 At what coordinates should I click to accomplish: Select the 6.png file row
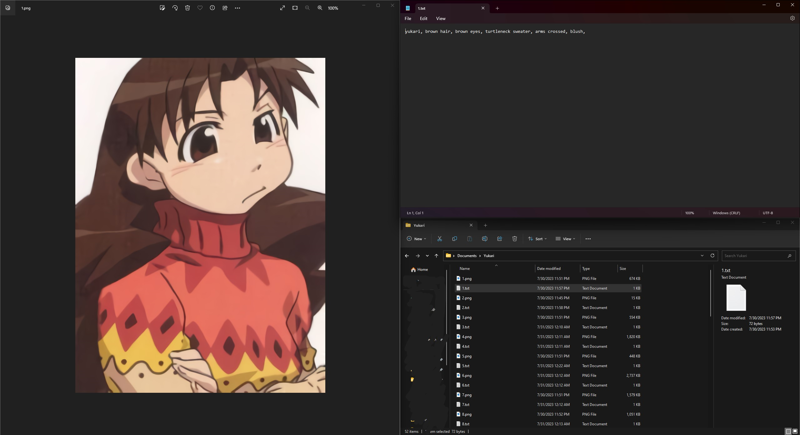[548, 375]
